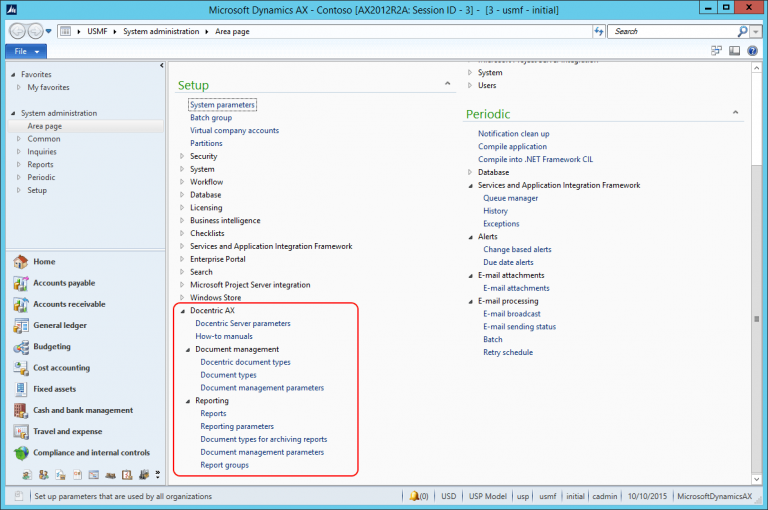
Task: Click the notification bell in status bar
Action: [x=414, y=496]
